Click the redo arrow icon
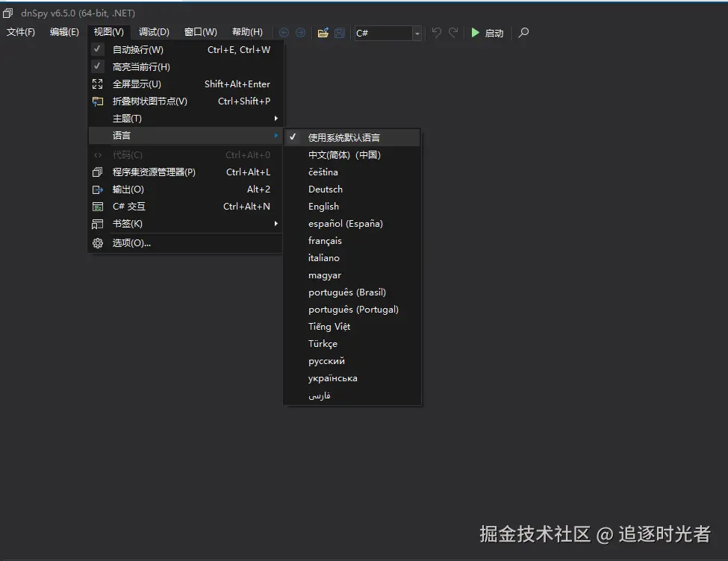Image resolution: width=728 pixels, height=561 pixels. pos(453,33)
